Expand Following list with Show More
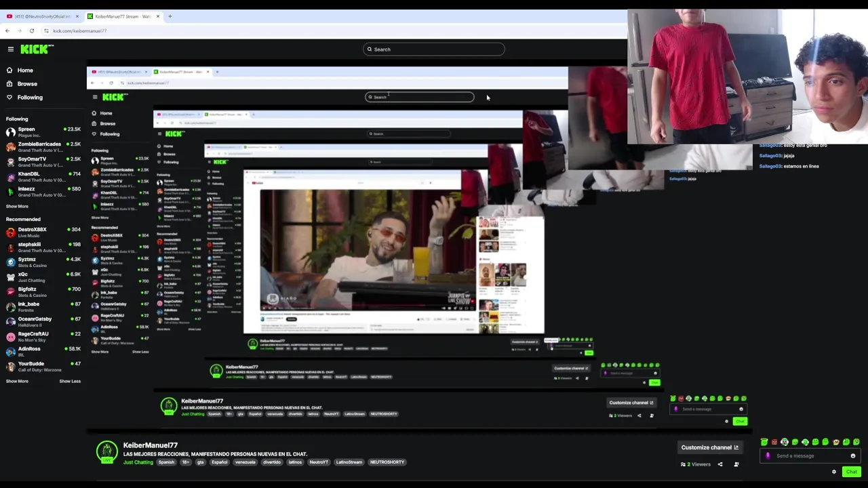 17,206
